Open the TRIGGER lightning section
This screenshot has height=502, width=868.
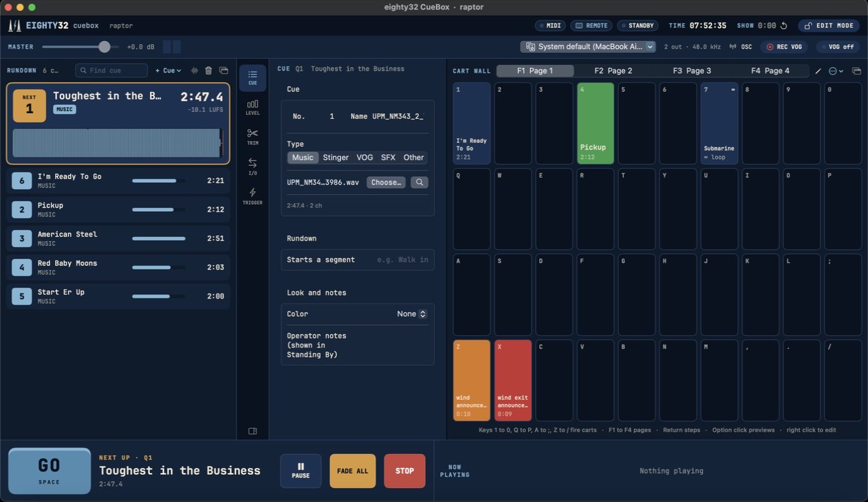coord(252,197)
